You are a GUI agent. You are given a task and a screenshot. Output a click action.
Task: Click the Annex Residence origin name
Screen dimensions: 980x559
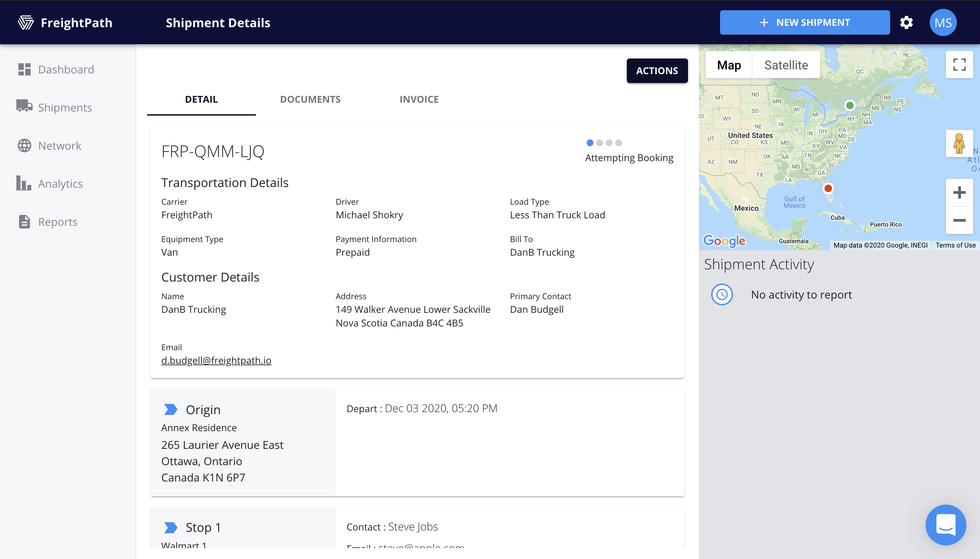tap(199, 427)
